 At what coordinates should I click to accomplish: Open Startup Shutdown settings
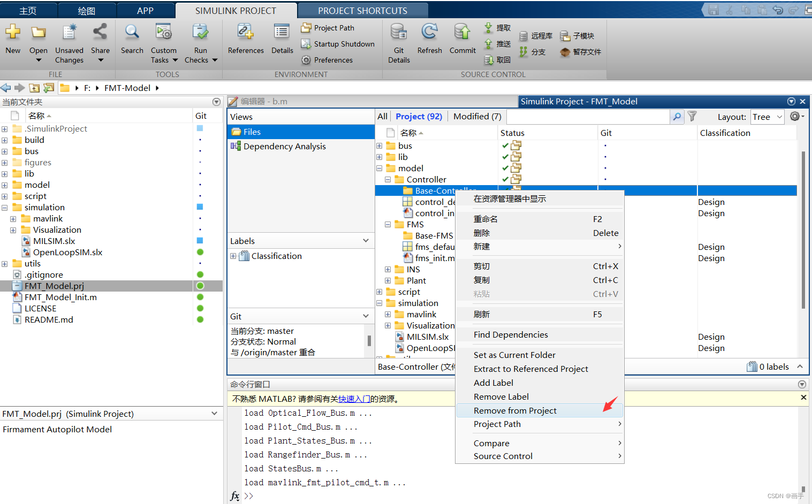338,44
